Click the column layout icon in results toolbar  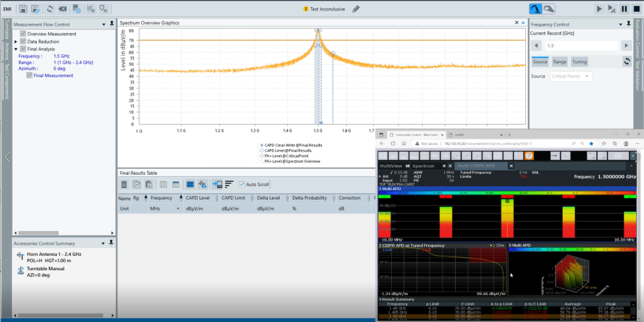(x=163, y=184)
